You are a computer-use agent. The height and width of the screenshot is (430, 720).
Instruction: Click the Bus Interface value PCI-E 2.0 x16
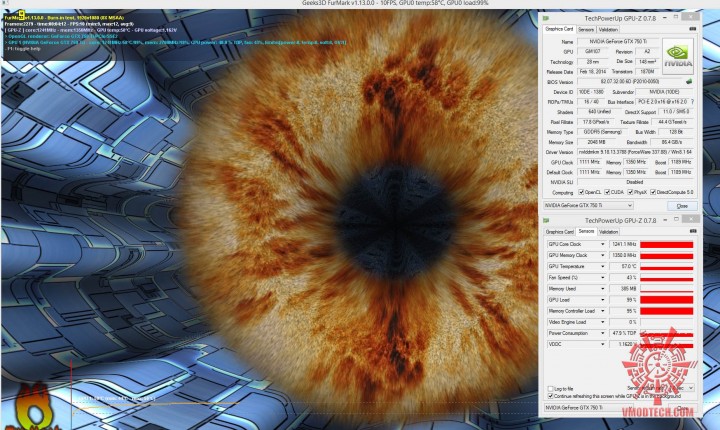[662, 102]
